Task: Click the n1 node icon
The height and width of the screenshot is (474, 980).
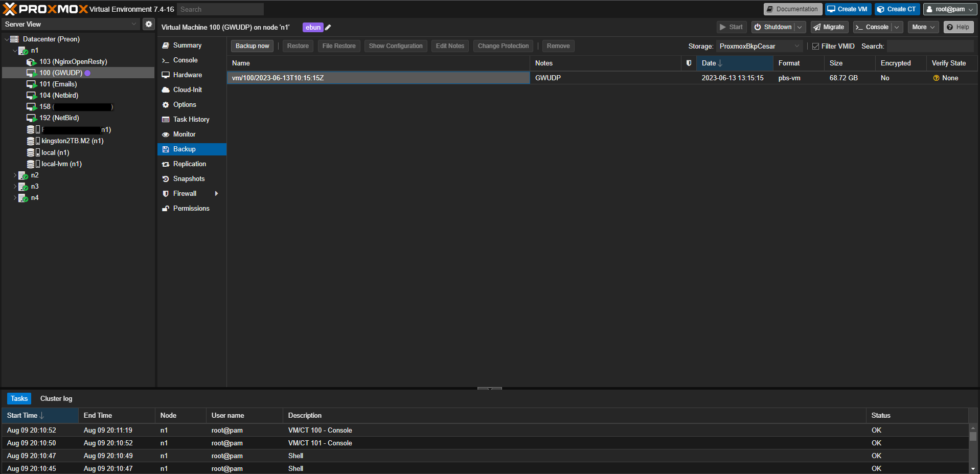Action: (23, 51)
